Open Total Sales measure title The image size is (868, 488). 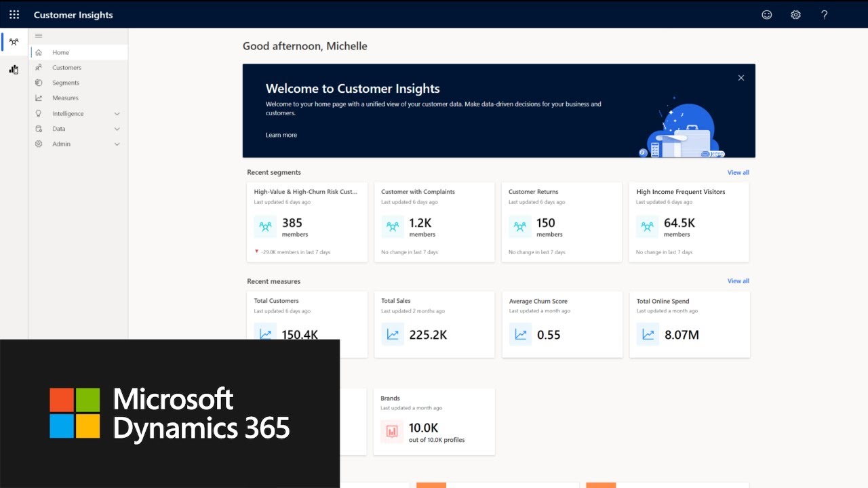tap(395, 301)
